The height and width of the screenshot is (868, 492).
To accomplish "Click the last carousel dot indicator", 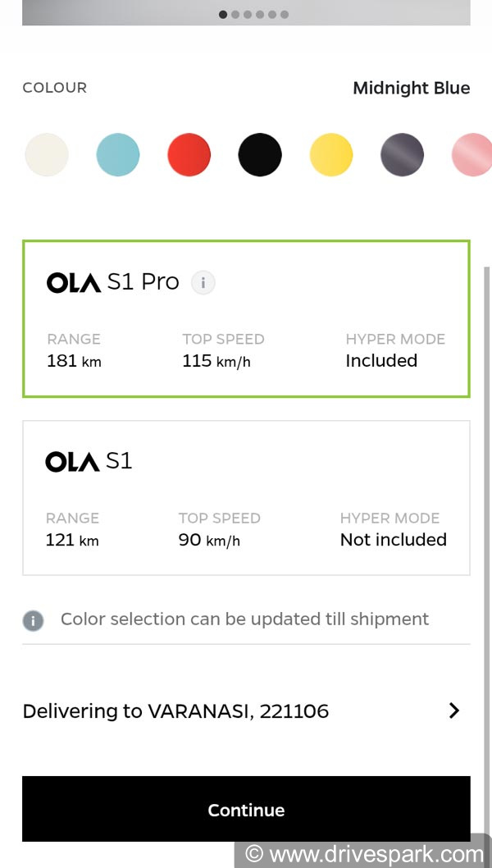I will pyautogui.click(x=285, y=14).
